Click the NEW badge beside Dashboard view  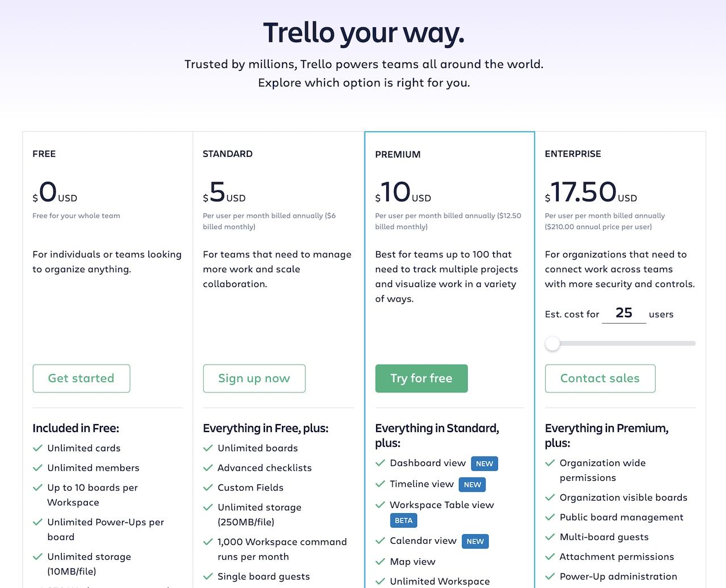(484, 464)
